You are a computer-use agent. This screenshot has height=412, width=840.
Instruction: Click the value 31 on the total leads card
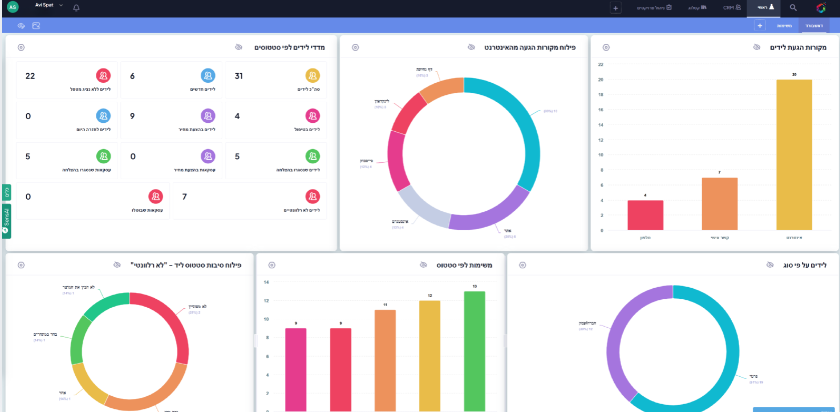click(239, 76)
